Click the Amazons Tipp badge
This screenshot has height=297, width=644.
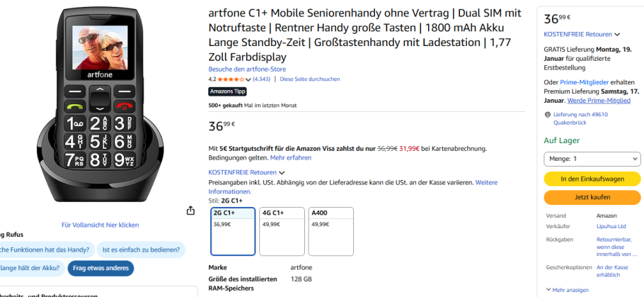coord(227,91)
